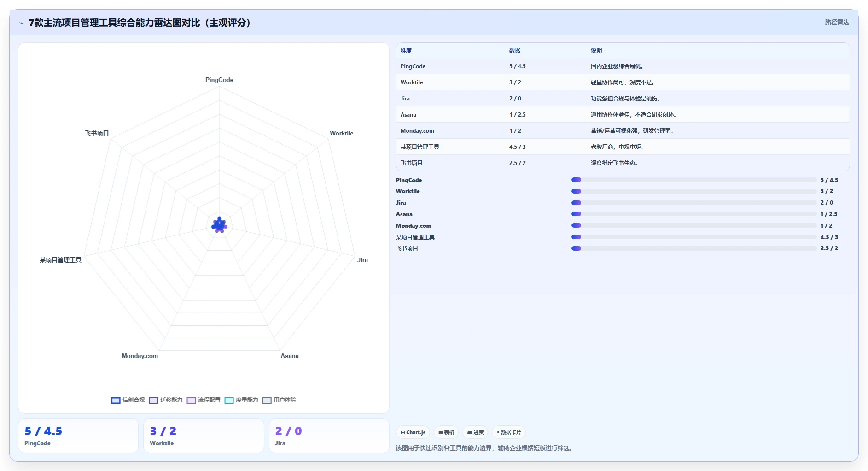The width and height of the screenshot is (868, 471).
Task: Click the 某项目管理工具 progress bar
Action: coord(694,237)
